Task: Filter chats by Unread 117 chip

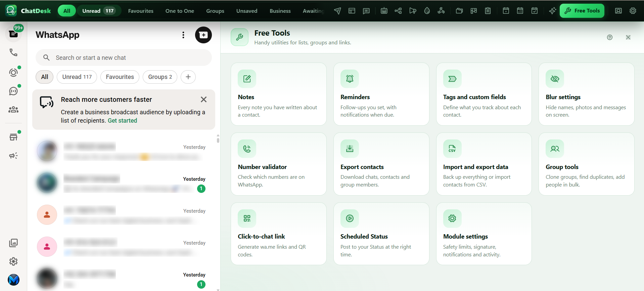Action: tap(77, 77)
